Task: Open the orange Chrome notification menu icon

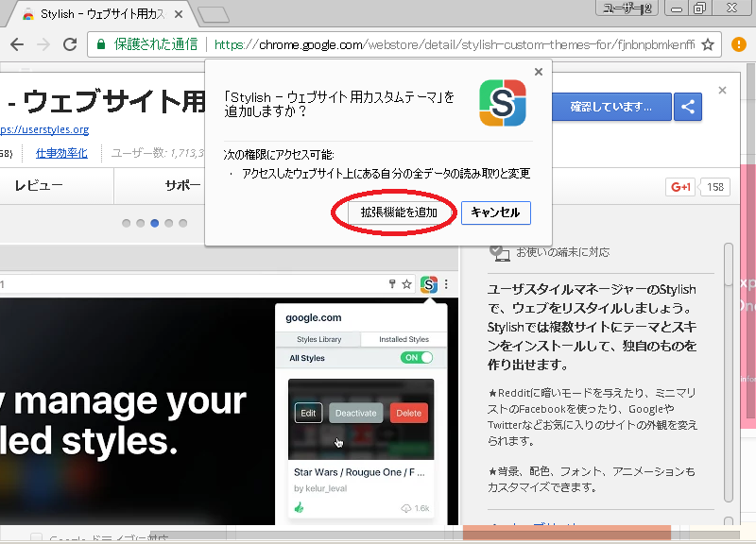Action: click(739, 44)
